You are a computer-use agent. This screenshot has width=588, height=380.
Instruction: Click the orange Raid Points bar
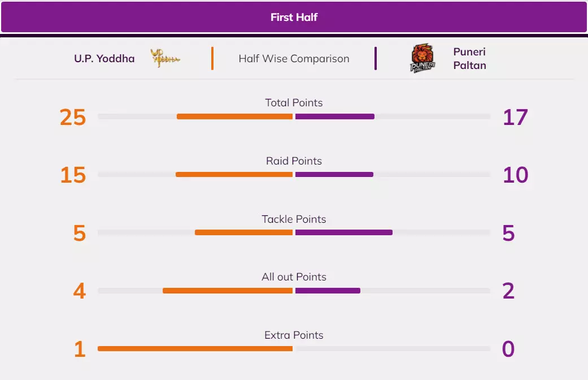[234, 175]
